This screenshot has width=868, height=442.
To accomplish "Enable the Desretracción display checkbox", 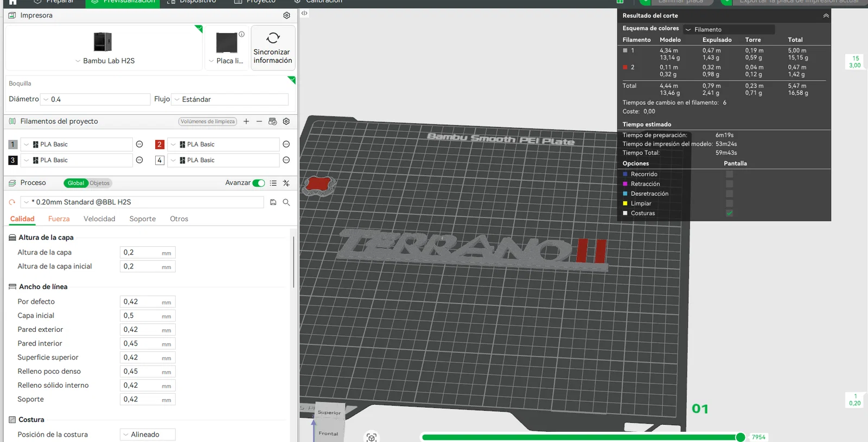I will [730, 194].
